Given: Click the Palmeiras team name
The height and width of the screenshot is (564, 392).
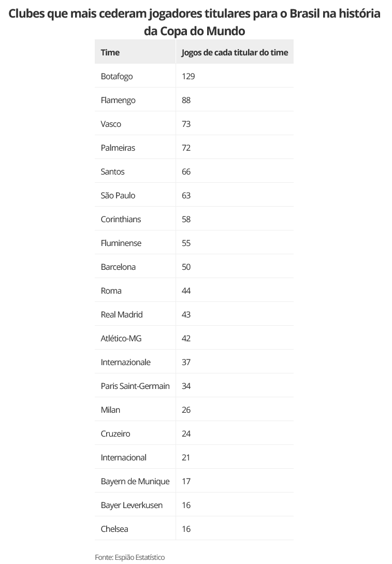Looking at the screenshot, I should 118,148.
